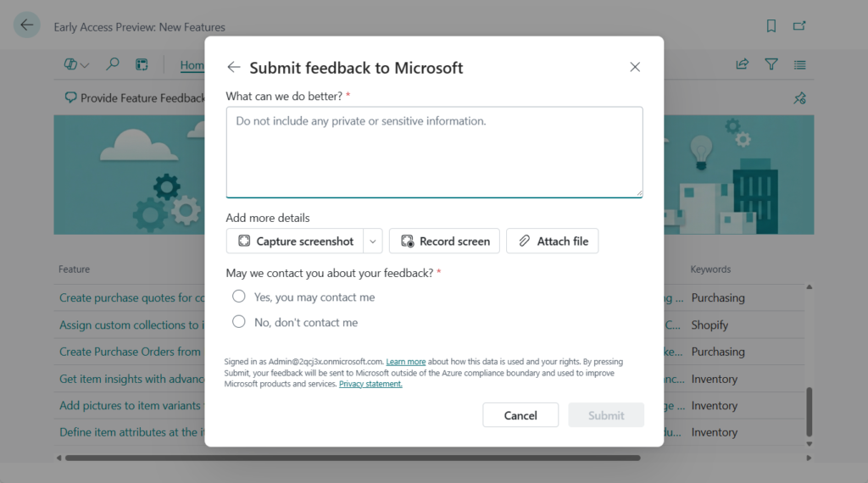Select 'Yes, you may contact me'
This screenshot has width=868, height=483.
click(239, 297)
